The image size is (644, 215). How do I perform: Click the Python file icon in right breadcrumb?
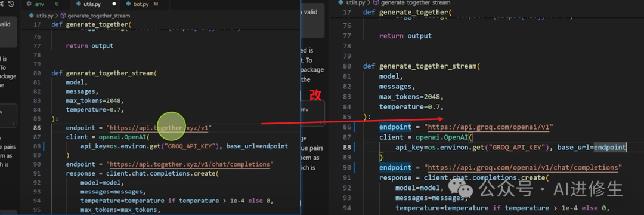341,2
